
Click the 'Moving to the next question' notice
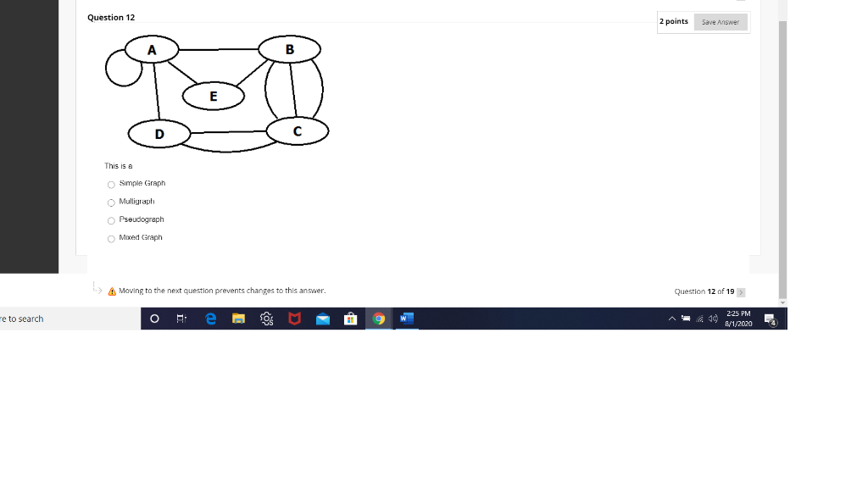pos(222,291)
